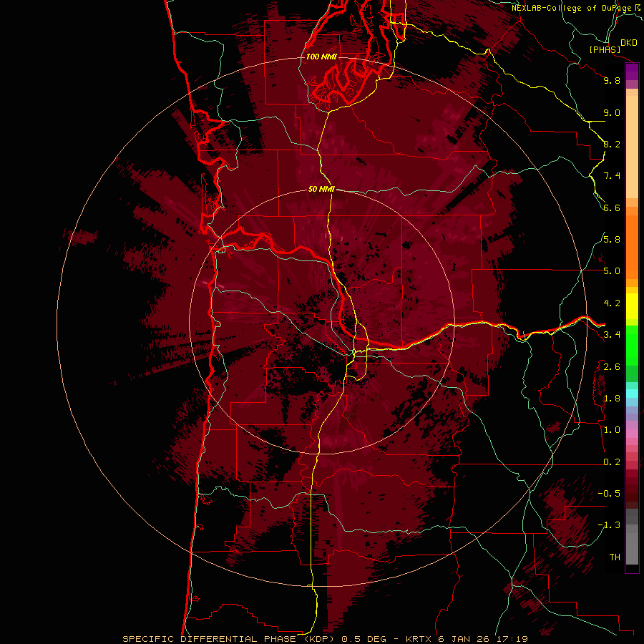Click the bright green segment of color bar
The height and width of the screenshot is (644, 644).
[632, 344]
